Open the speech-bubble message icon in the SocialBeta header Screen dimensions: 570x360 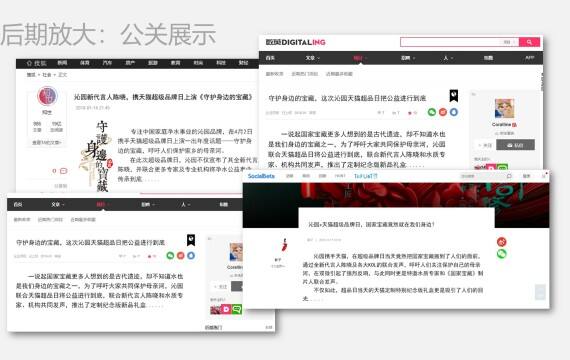pyautogui.click(x=509, y=176)
